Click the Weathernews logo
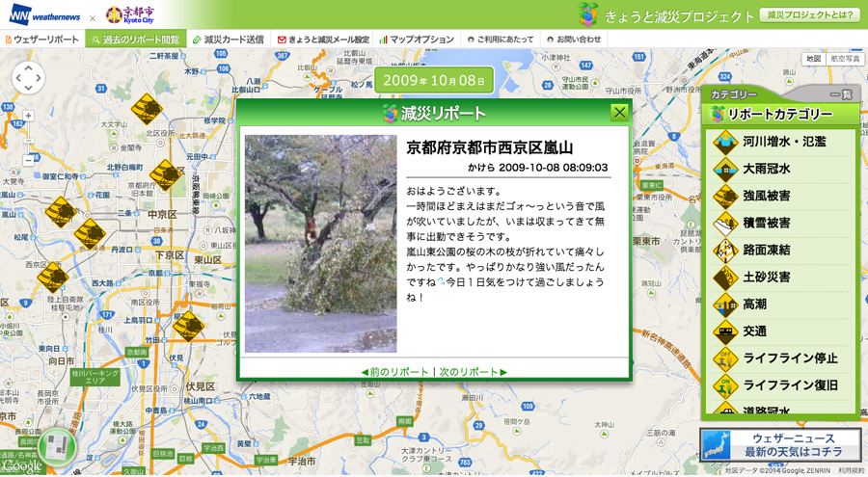This screenshot has width=868, height=477. tap(44, 15)
